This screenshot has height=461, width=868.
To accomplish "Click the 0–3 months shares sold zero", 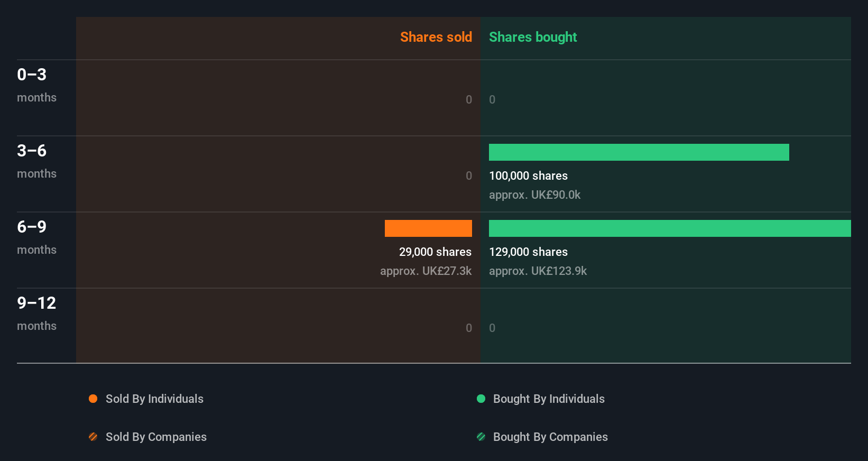I will [x=469, y=99].
